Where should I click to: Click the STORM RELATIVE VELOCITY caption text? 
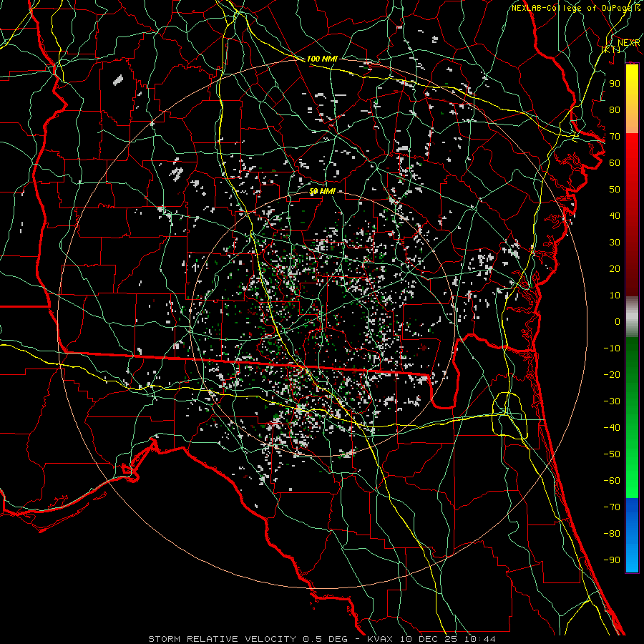click(x=222, y=639)
